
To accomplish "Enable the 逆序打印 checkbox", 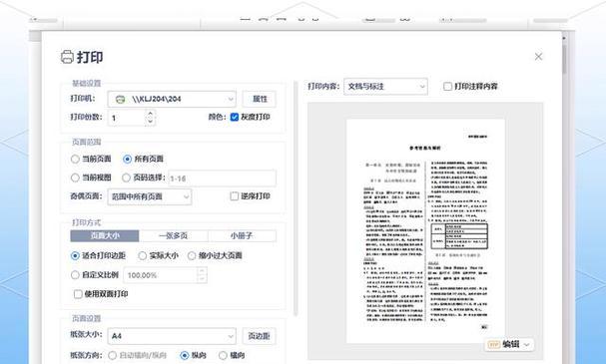I will point(235,196).
